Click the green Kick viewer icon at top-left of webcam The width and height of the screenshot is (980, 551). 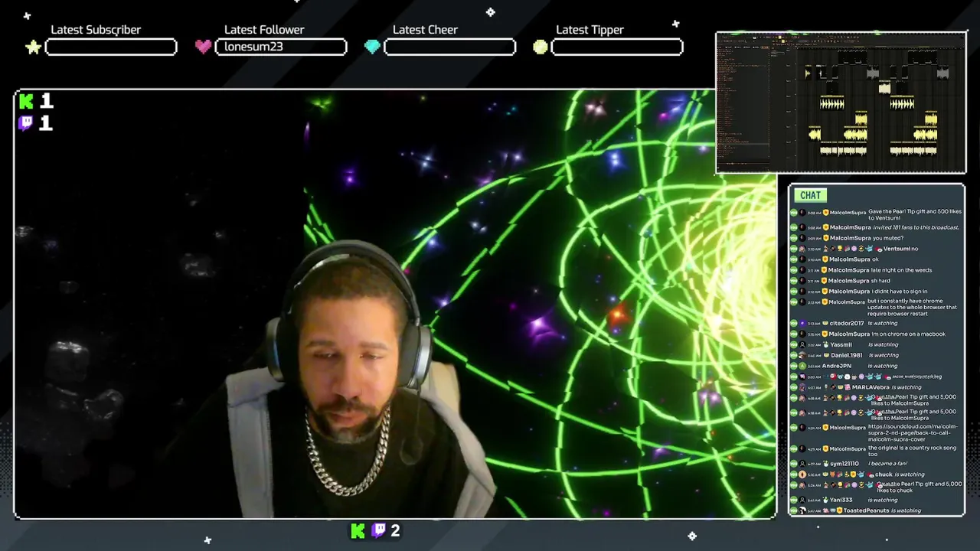(27, 101)
